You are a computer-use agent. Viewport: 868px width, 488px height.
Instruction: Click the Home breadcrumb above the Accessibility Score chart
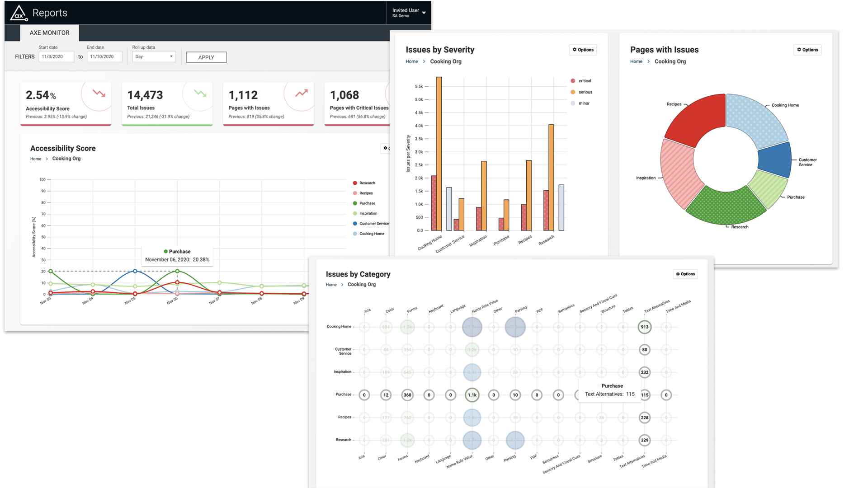click(x=36, y=159)
